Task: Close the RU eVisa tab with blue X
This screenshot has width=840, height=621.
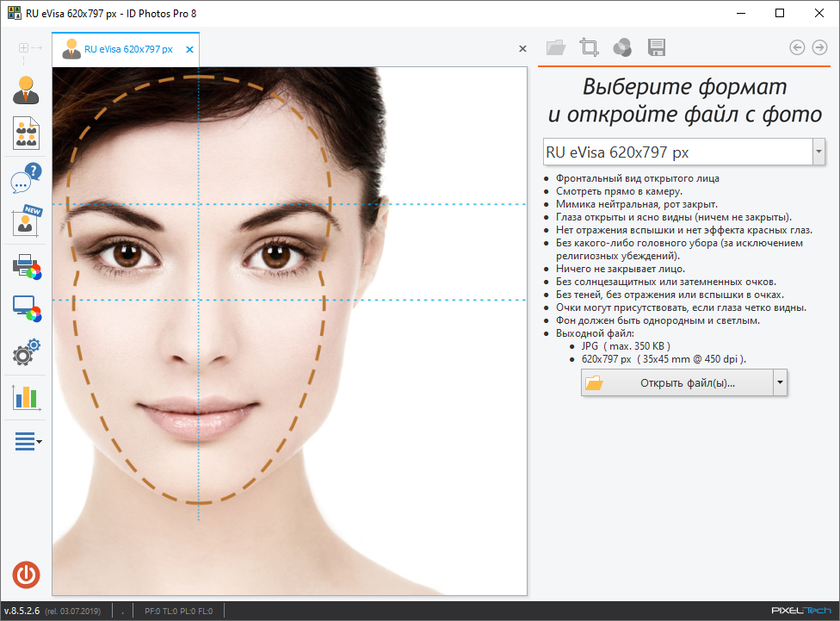Action: [x=189, y=49]
